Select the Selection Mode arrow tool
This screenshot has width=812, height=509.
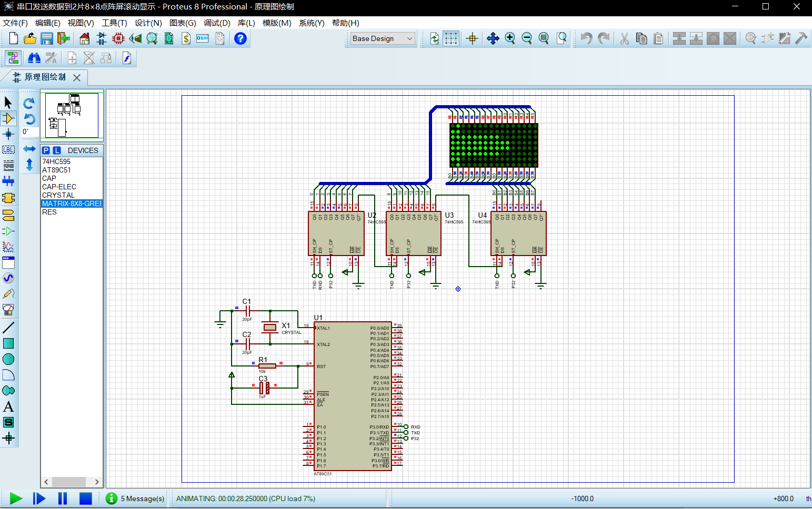pyautogui.click(x=8, y=102)
